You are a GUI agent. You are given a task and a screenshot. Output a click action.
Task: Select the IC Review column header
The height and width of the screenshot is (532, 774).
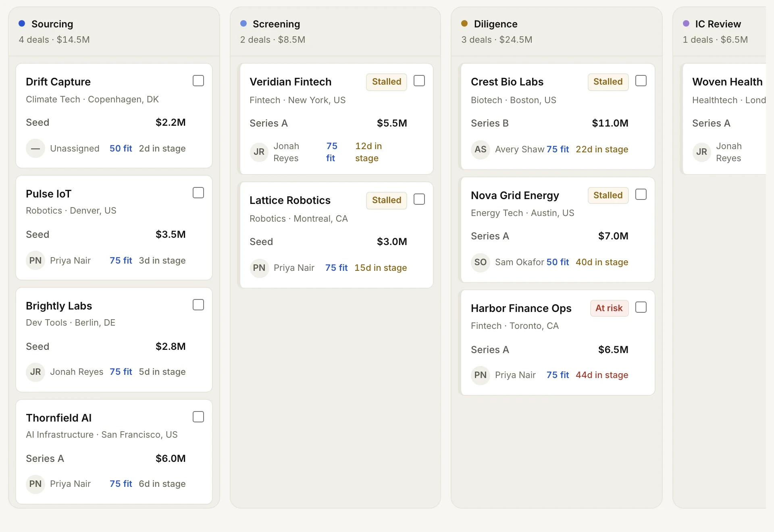pyautogui.click(x=720, y=31)
